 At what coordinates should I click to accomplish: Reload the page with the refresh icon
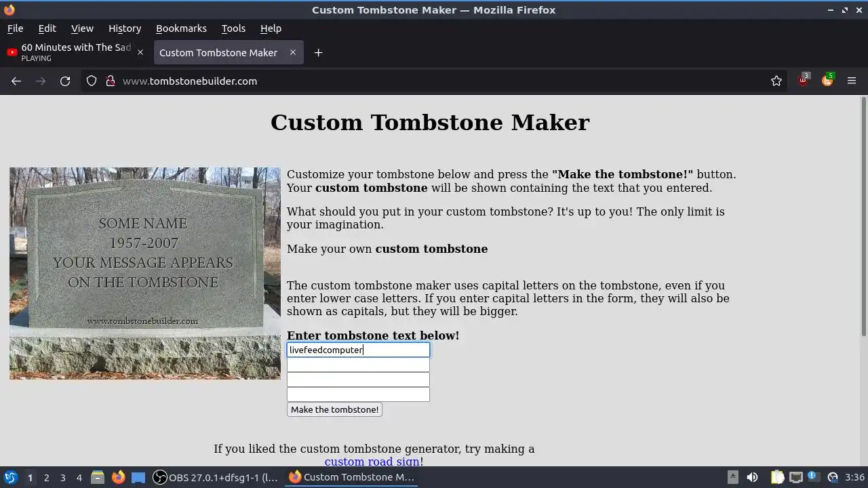(65, 81)
